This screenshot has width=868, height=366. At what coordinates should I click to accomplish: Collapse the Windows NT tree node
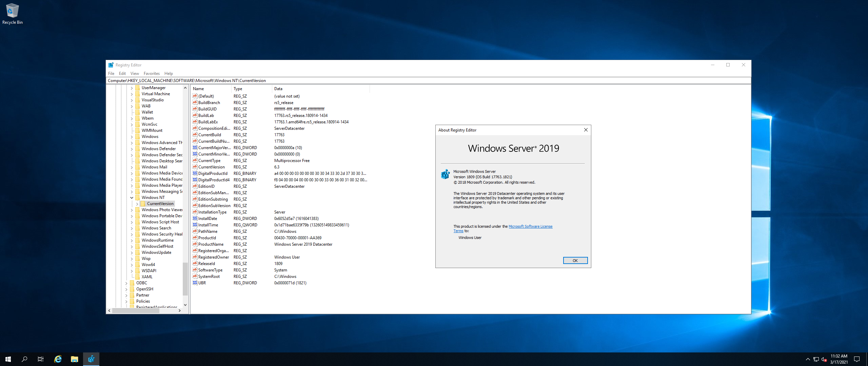pyautogui.click(x=132, y=198)
